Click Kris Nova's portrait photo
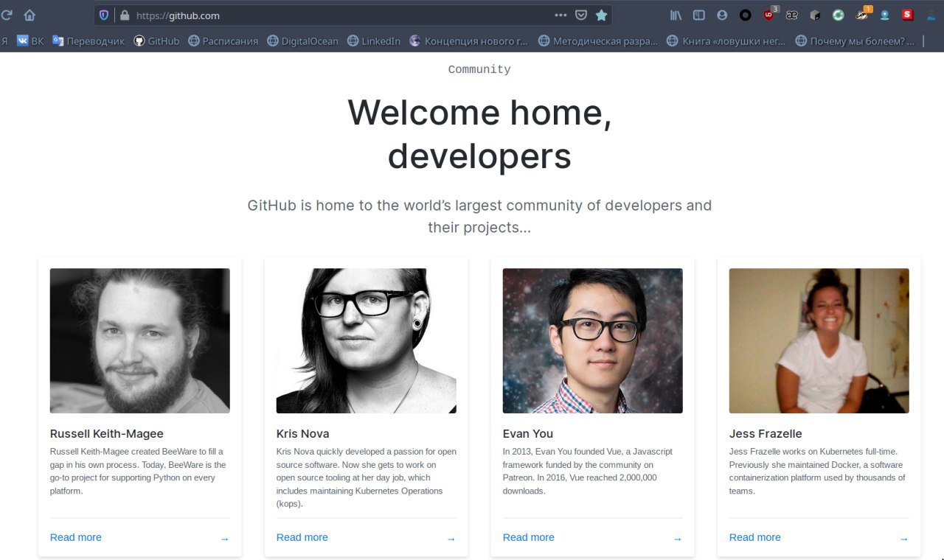The width and height of the screenshot is (944, 560). coord(367,340)
